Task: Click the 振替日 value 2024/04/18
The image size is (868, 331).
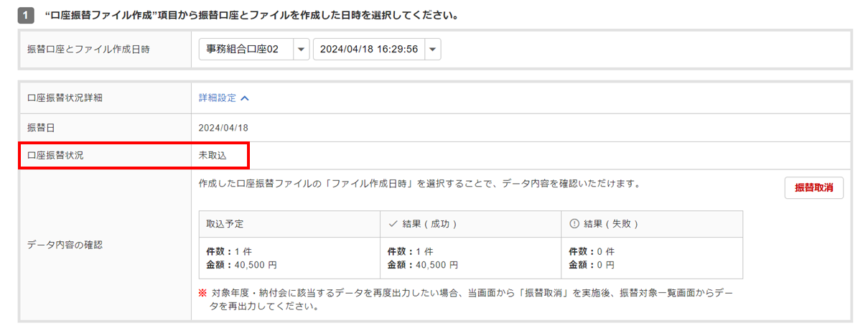Action: (223, 127)
